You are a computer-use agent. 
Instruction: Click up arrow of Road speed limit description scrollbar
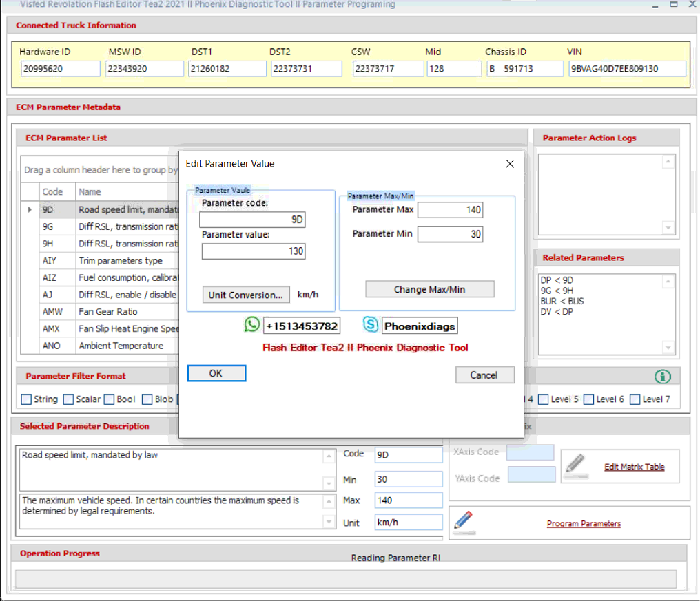click(x=329, y=456)
